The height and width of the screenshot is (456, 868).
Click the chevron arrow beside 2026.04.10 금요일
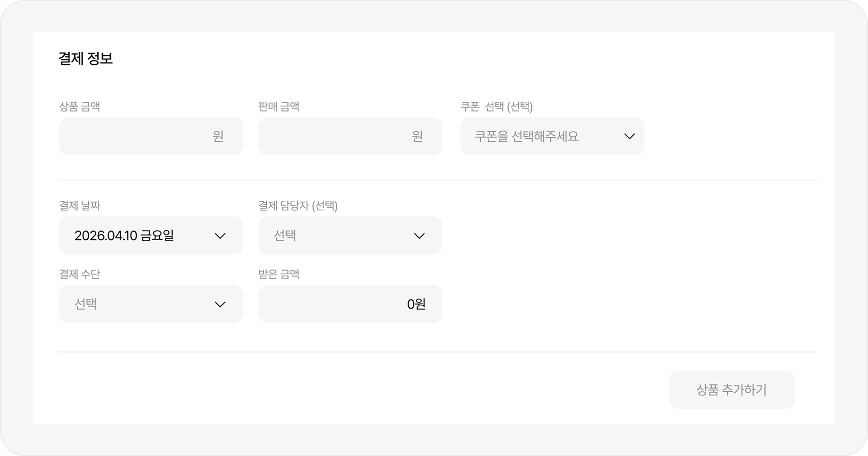(220, 236)
